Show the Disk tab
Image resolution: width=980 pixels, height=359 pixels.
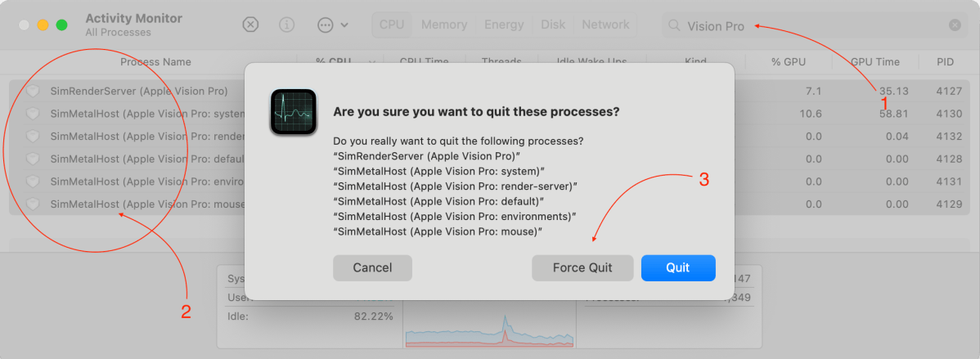(x=553, y=25)
